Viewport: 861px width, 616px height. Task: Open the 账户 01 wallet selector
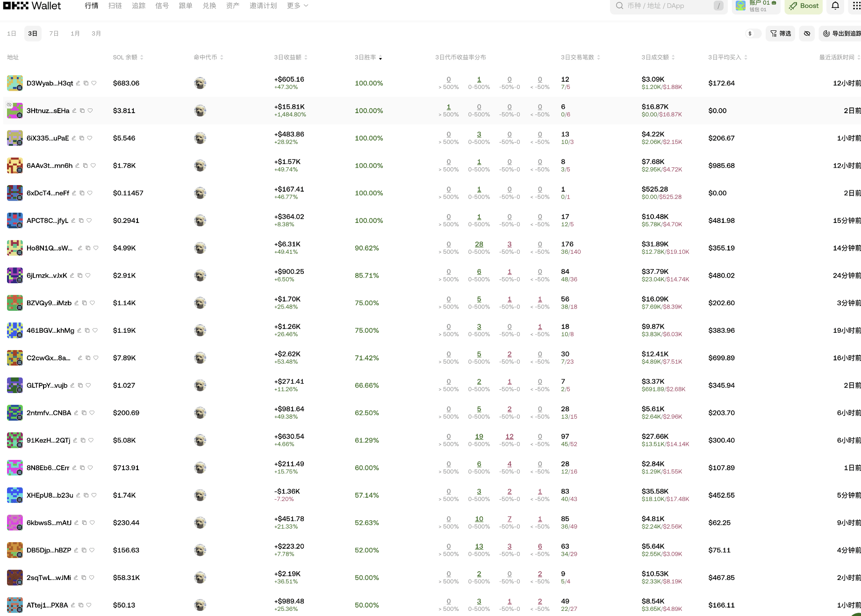click(756, 6)
